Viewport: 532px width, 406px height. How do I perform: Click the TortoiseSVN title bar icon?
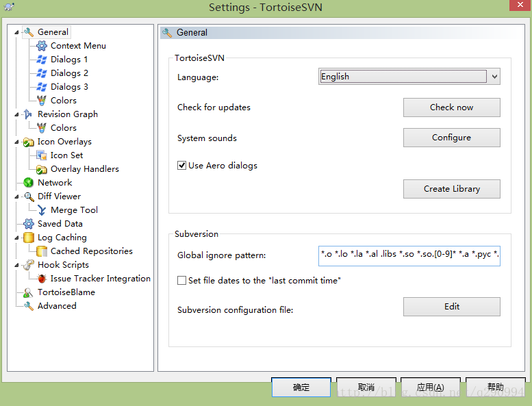click(x=9, y=6)
